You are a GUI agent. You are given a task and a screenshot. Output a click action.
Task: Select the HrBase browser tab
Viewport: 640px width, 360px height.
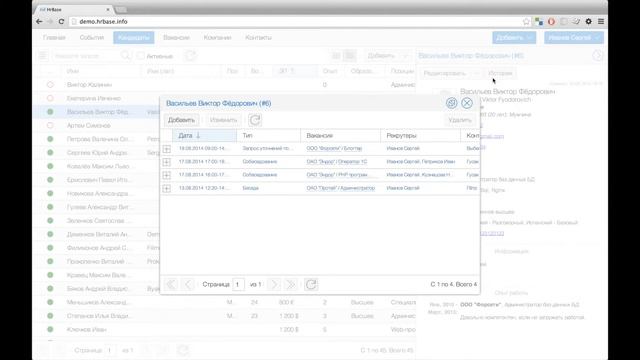(x=74, y=9)
